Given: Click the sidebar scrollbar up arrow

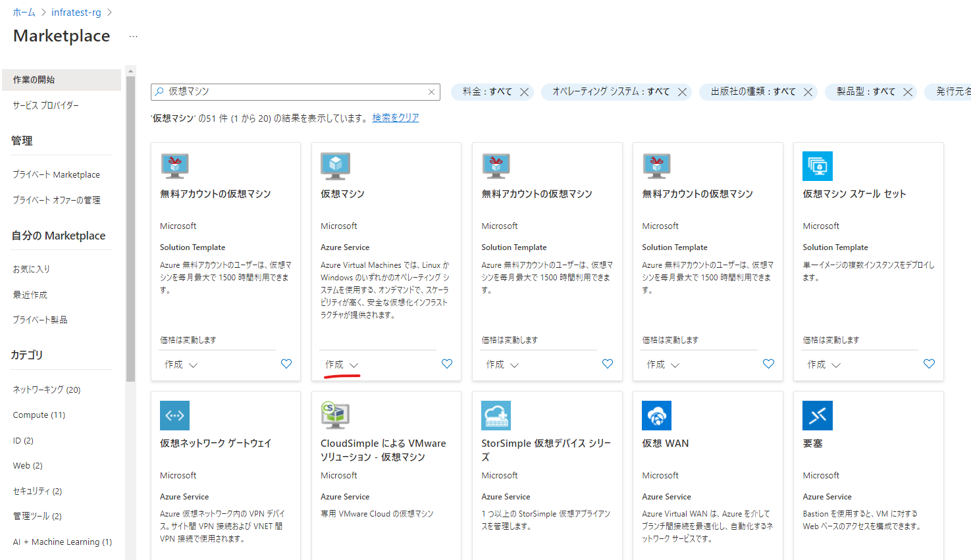Looking at the screenshot, I should tap(130, 71).
